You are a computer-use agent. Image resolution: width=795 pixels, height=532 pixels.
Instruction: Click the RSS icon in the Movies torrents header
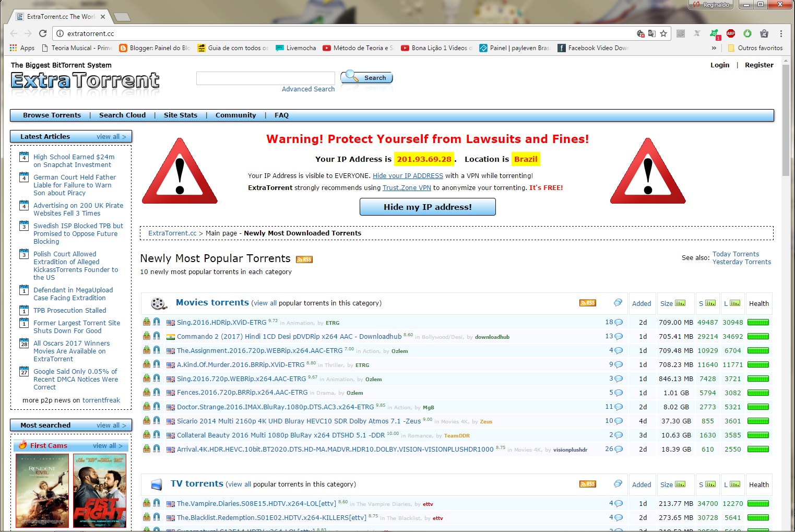pyautogui.click(x=587, y=303)
